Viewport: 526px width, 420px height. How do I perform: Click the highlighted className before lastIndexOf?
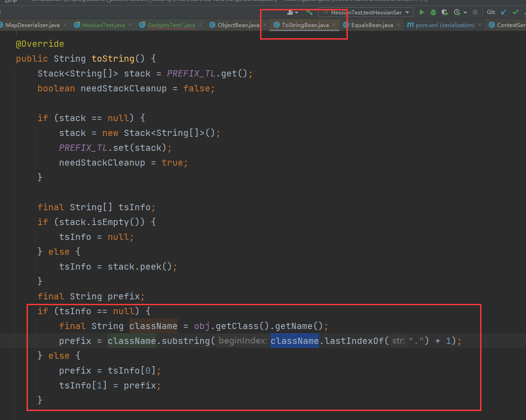coord(295,341)
